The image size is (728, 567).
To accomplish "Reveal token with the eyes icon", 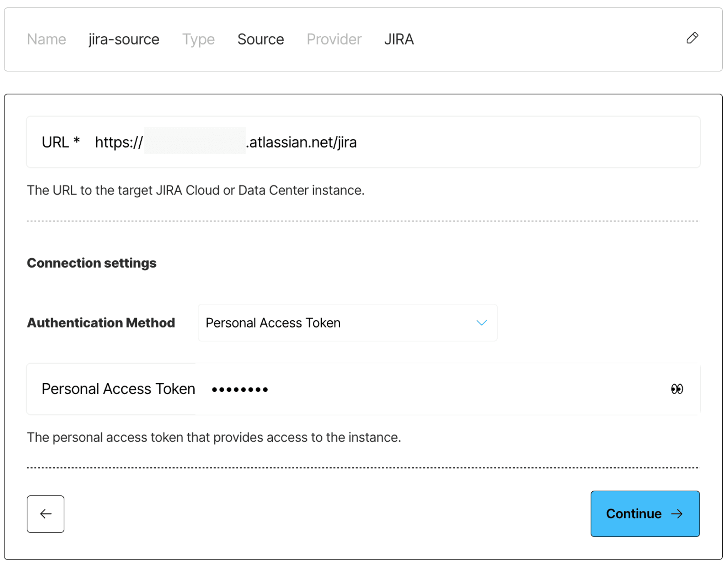I will [x=676, y=389].
